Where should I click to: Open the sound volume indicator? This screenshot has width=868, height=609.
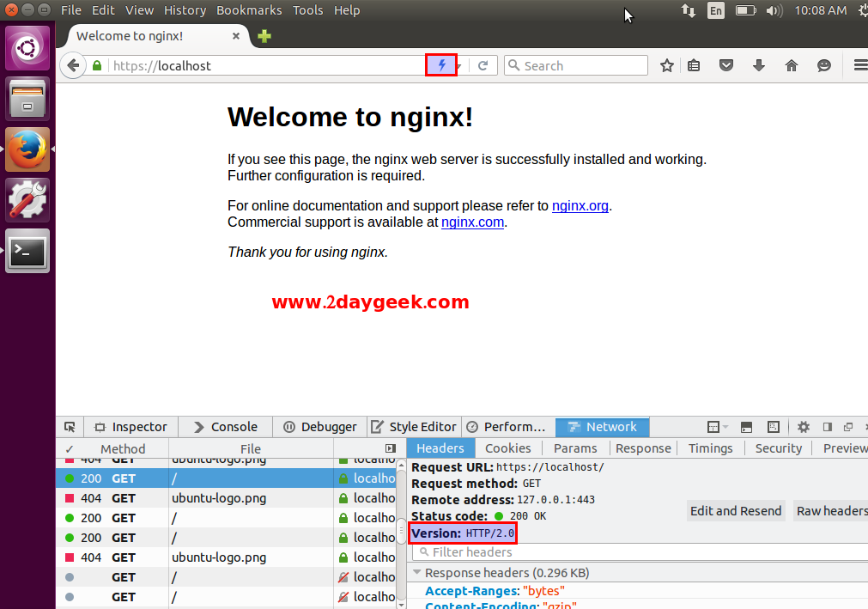pyautogui.click(x=774, y=10)
